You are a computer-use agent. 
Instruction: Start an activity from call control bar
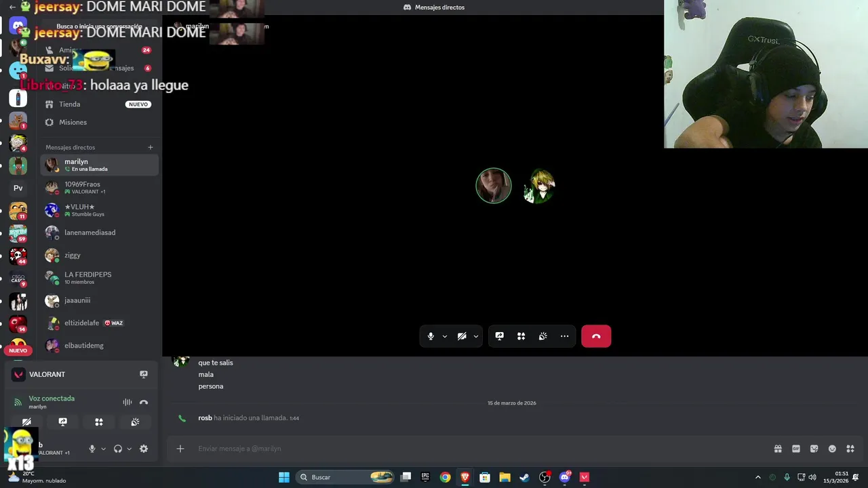(521, 336)
